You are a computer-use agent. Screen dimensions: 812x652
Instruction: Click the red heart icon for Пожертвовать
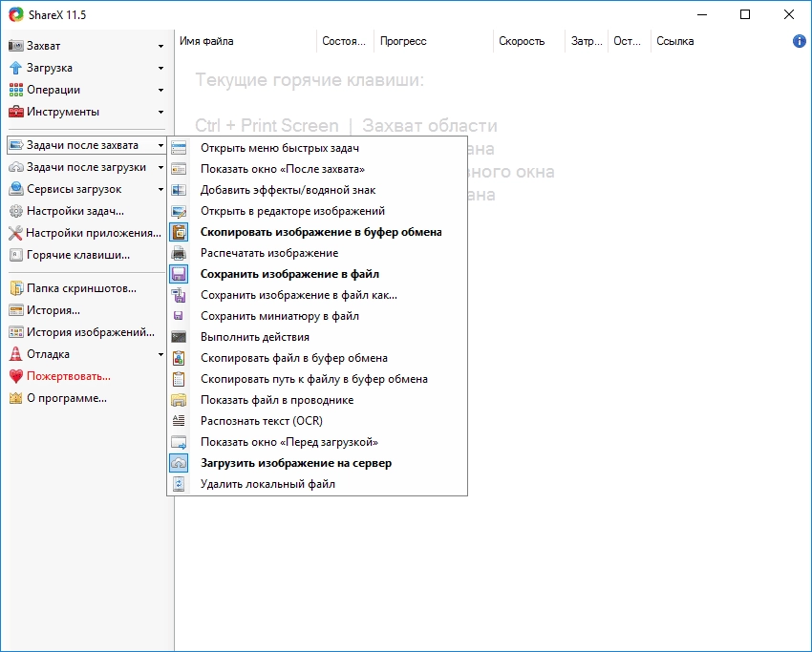point(16,376)
